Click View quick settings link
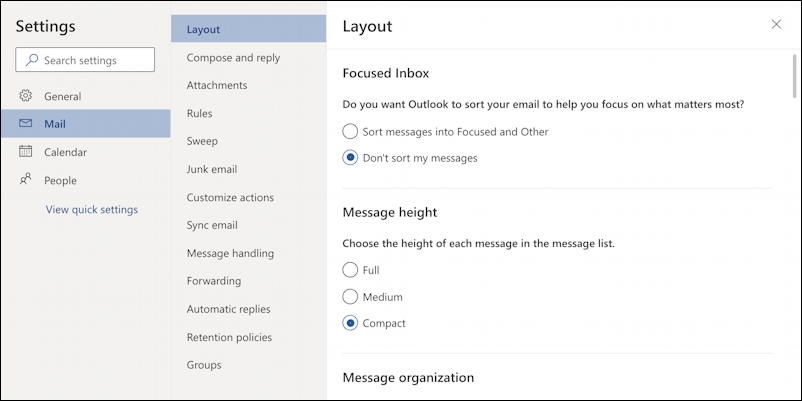 [92, 210]
